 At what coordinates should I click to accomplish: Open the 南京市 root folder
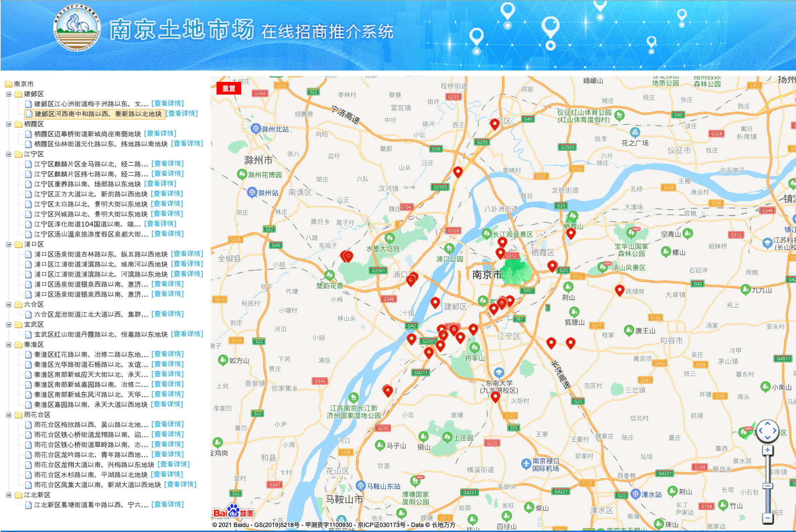[x=9, y=84]
